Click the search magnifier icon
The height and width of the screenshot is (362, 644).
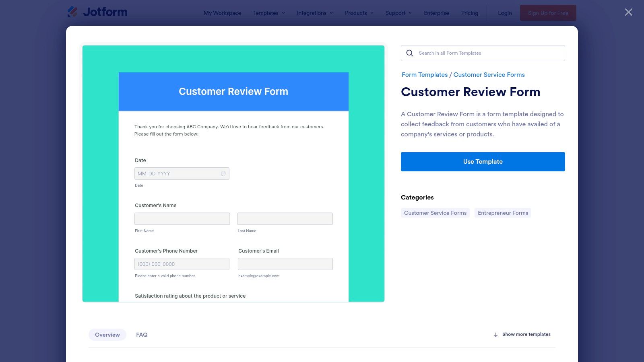(409, 53)
